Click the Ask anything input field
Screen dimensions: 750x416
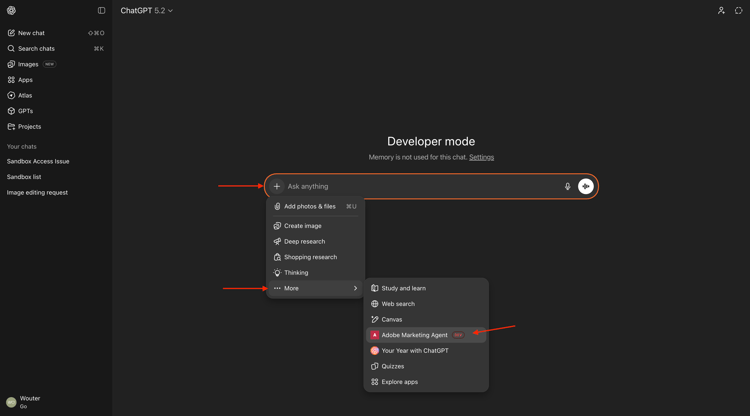420,186
